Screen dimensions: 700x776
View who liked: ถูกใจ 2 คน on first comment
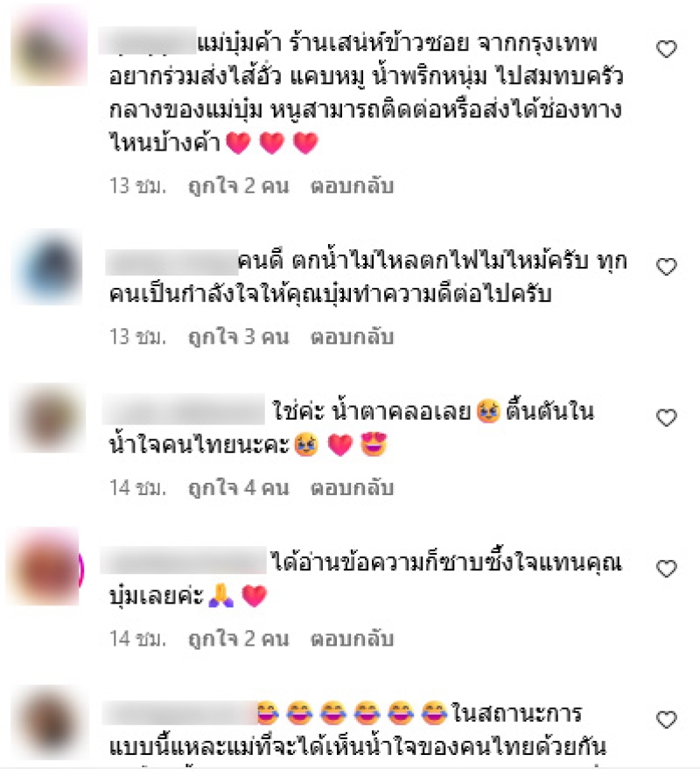click(x=239, y=186)
